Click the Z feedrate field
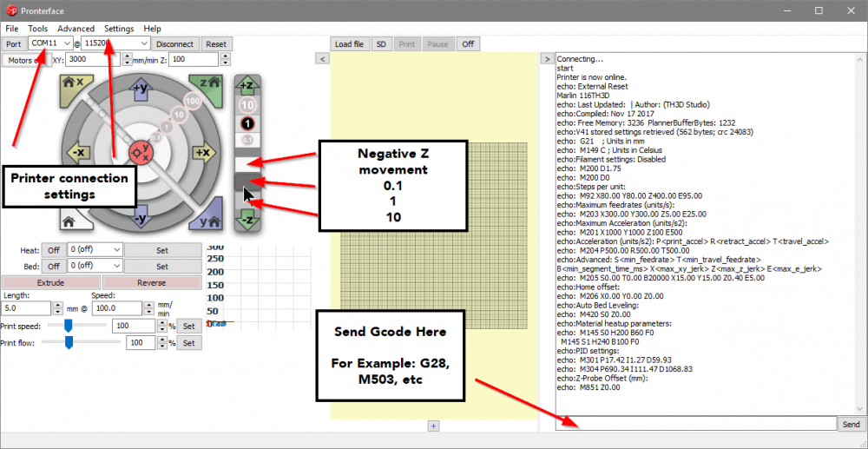The height and width of the screenshot is (449, 868). (194, 60)
